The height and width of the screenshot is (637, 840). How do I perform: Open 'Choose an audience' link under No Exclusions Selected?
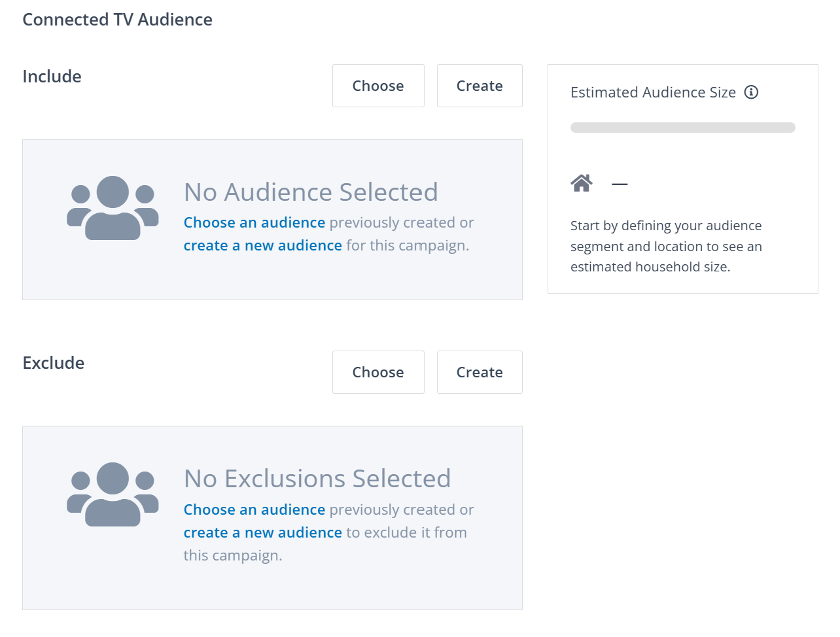[254, 510]
